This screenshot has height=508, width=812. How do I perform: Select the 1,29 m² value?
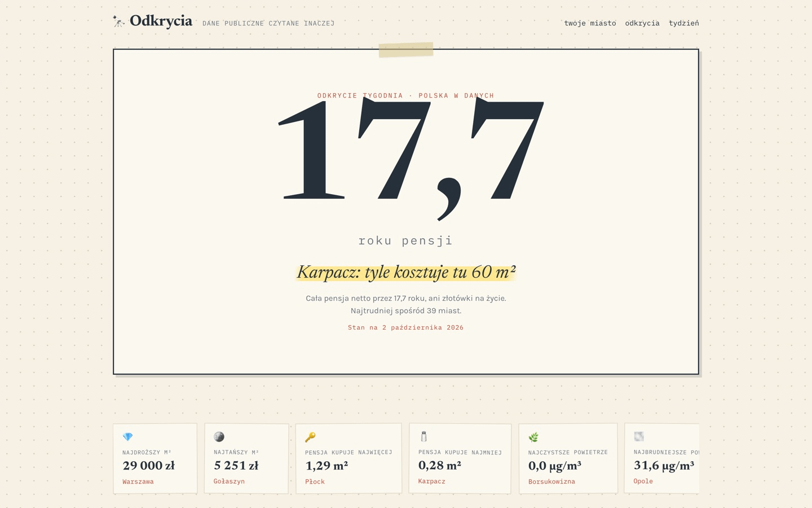[326, 466]
